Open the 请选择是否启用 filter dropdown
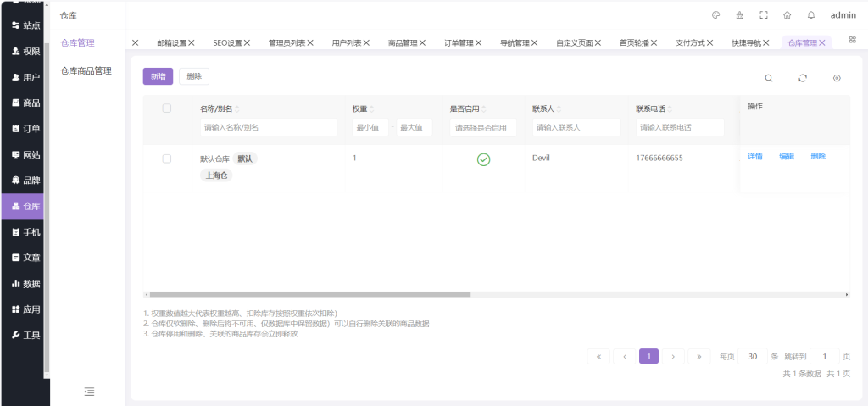The height and width of the screenshot is (406, 868). (x=482, y=127)
